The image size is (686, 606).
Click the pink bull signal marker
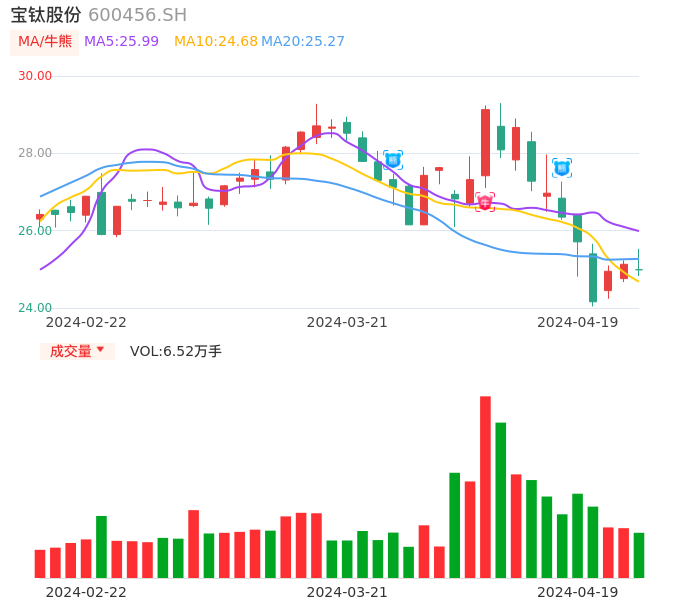[485, 202]
